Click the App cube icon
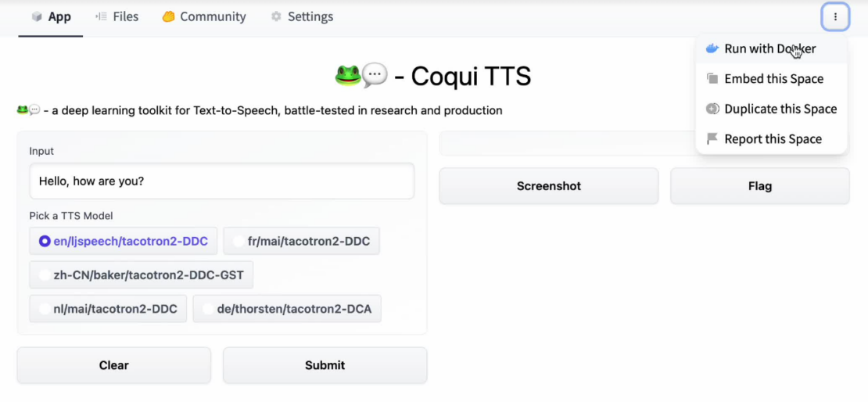868x402 pixels. [x=37, y=16]
